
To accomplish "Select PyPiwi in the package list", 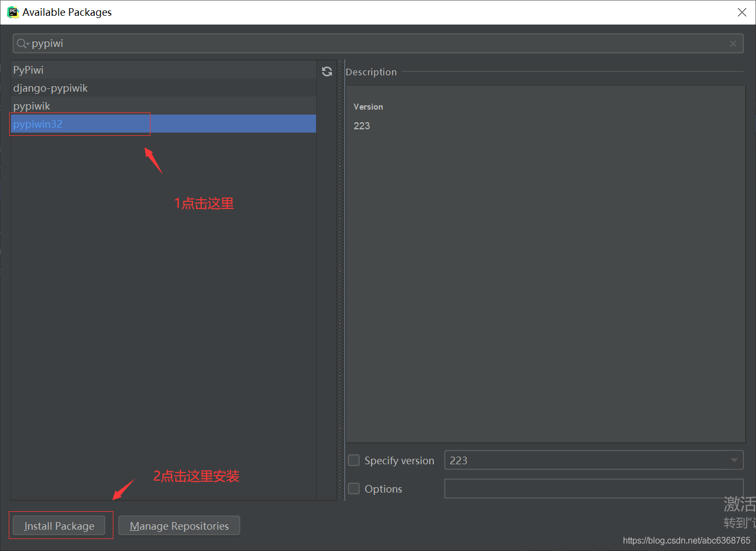I will (x=28, y=70).
